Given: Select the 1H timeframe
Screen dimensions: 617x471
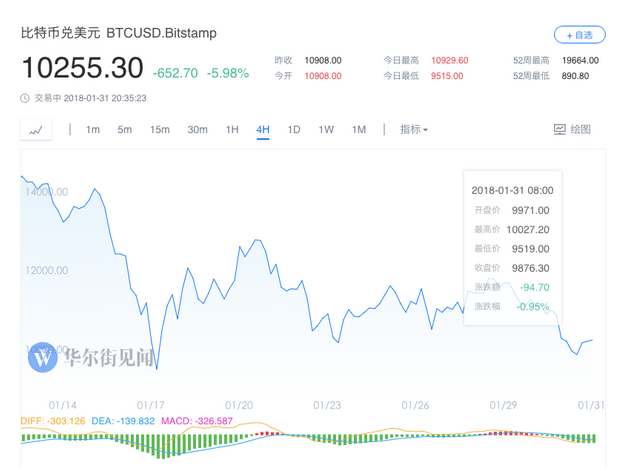Looking at the screenshot, I should coord(232,129).
